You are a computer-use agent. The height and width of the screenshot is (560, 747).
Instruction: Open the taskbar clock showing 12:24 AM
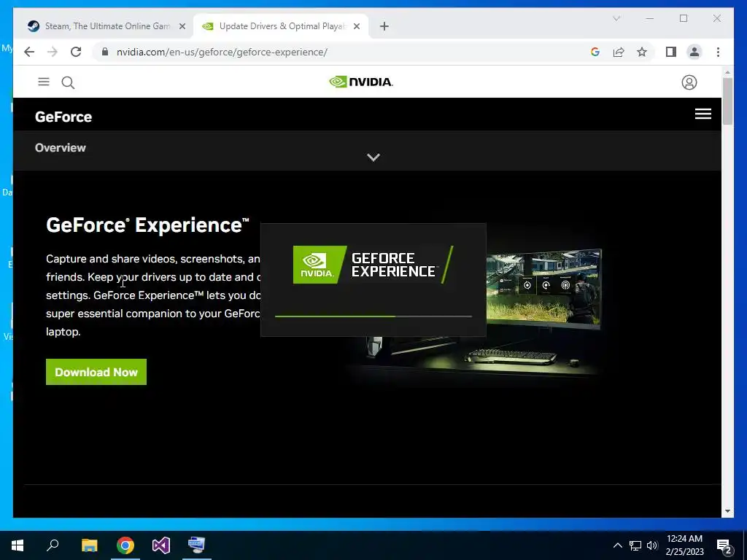(684, 545)
